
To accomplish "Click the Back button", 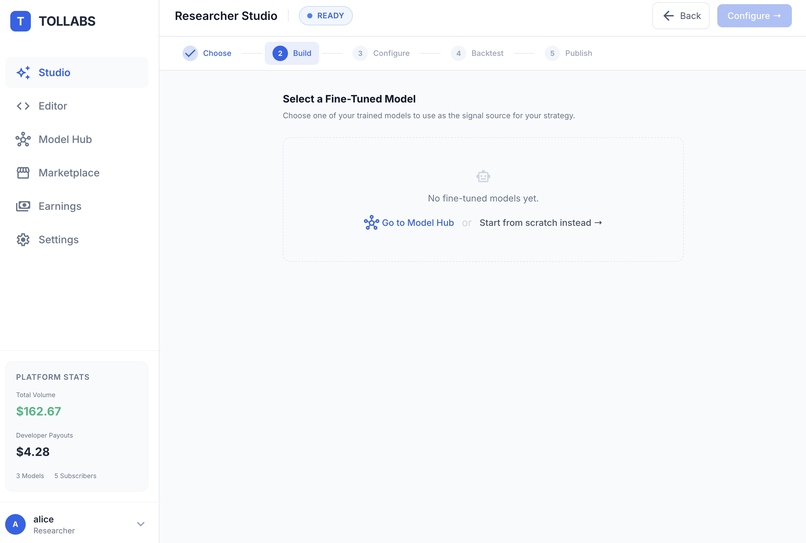I will coord(681,16).
